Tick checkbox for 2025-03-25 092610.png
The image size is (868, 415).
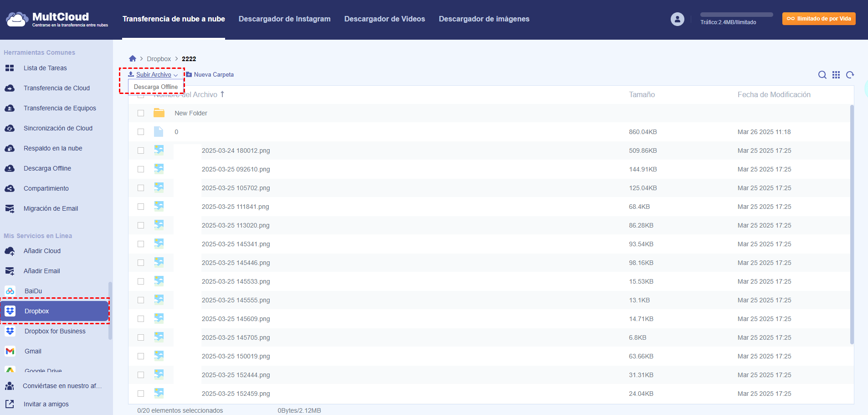141,169
